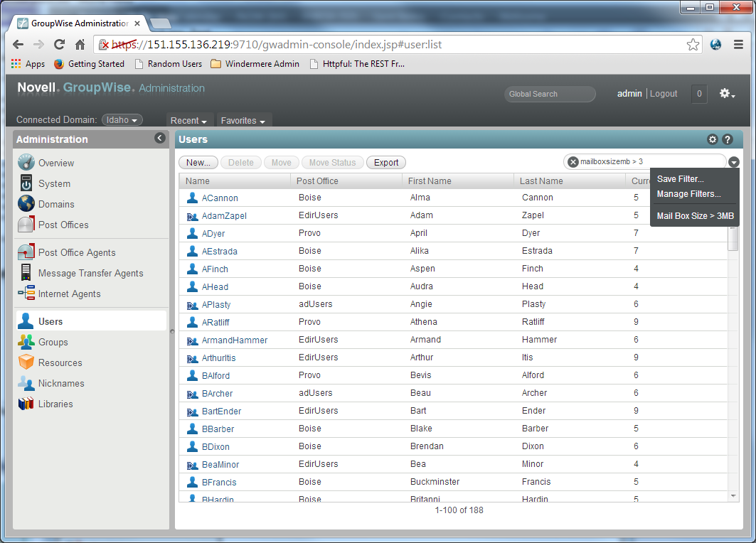Click the ACannon user icon
756x543 pixels.
tap(192, 198)
